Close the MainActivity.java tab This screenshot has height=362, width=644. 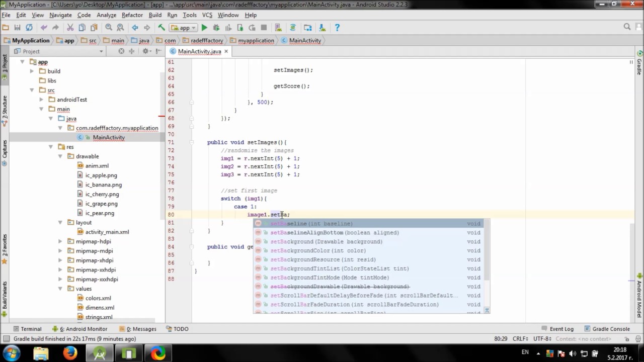226,51
